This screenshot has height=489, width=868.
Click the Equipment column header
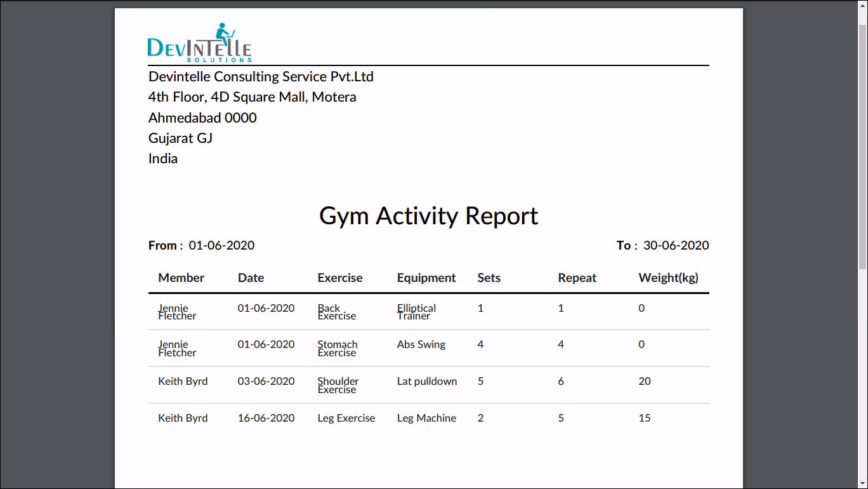(x=426, y=278)
